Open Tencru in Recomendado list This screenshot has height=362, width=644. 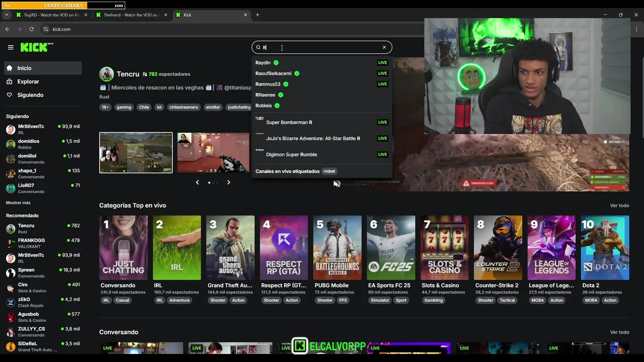pyautogui.click(x=43, y=228)
